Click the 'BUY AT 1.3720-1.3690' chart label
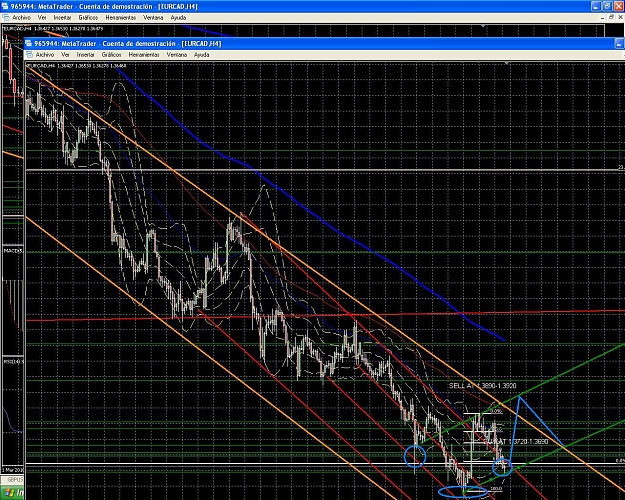The height and width of the screenshot is (500, 625). click(x=515, y=441)
